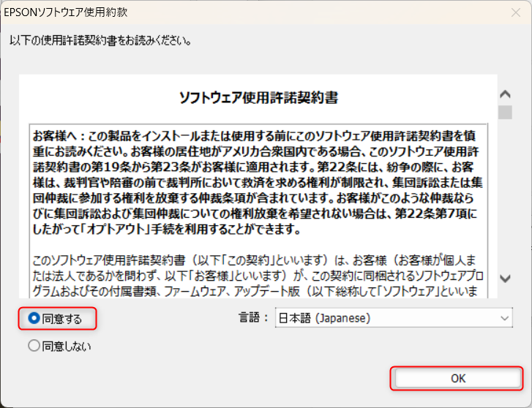
Task: Click the license scrollbar thumb
Action: 505,113
